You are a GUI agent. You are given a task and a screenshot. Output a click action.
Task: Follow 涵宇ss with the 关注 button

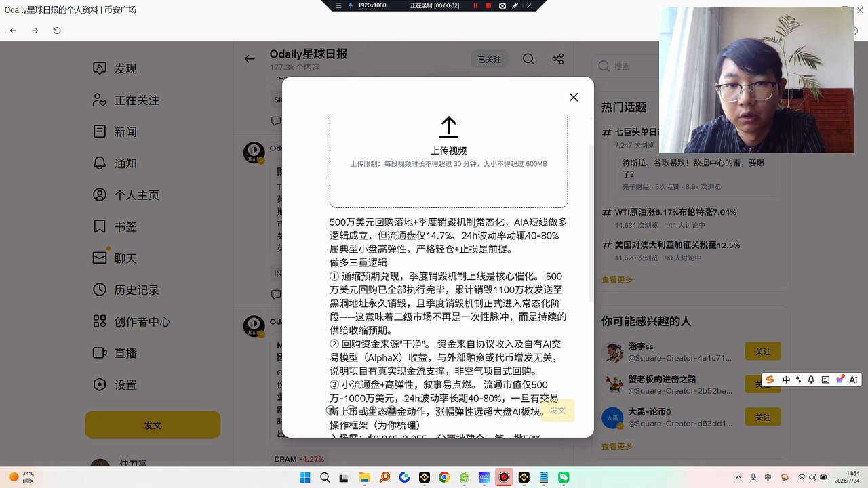coord(763,352)
